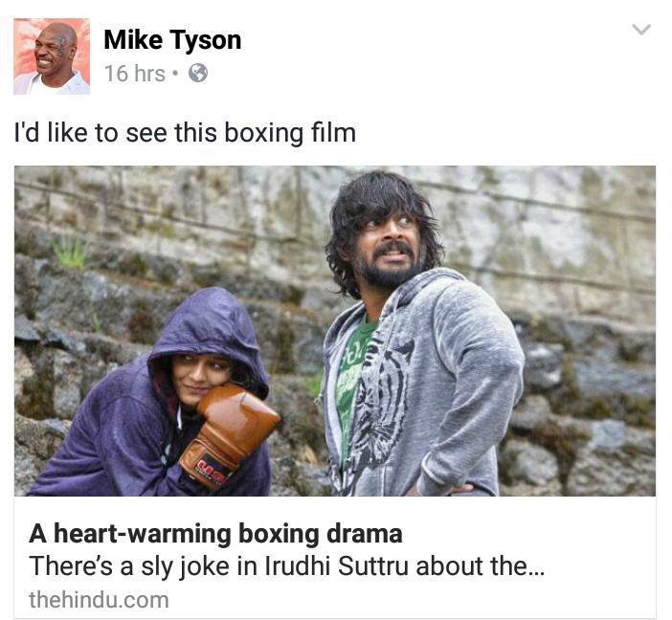The image size is (672, 620).
Task: Open Mike Tyson's profile picture
Action: click(x=52, y=56)
